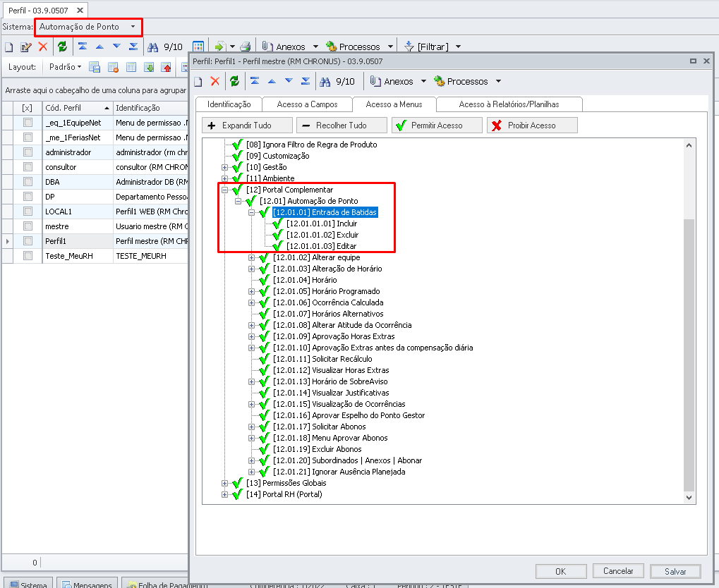
Task: Check the box for mestre row
Action: click(x=28, y=226)
